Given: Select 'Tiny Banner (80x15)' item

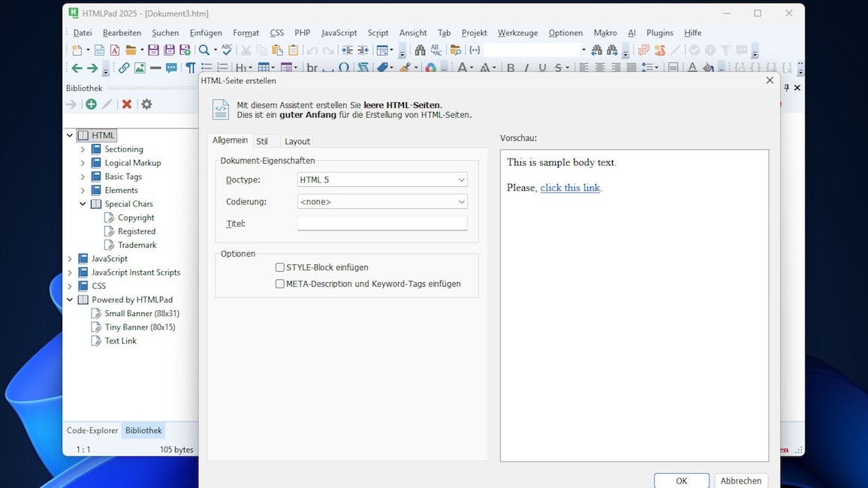Looking at the screenshot, I should click(x=140, y=327).
